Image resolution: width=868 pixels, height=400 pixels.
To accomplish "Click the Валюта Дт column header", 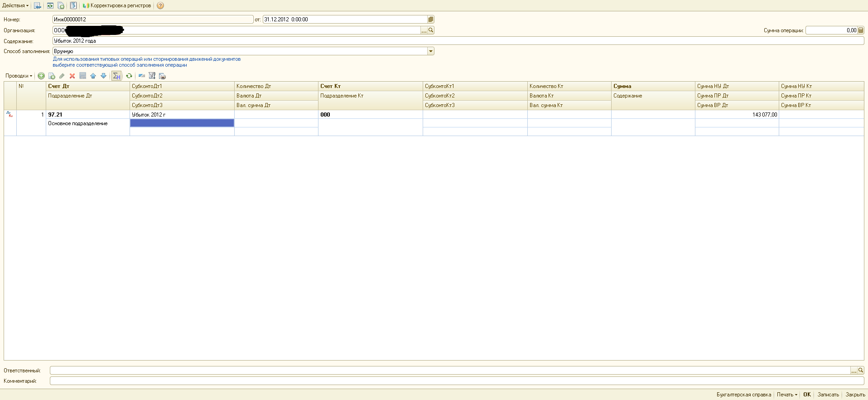I will click(x=276, y=96).
